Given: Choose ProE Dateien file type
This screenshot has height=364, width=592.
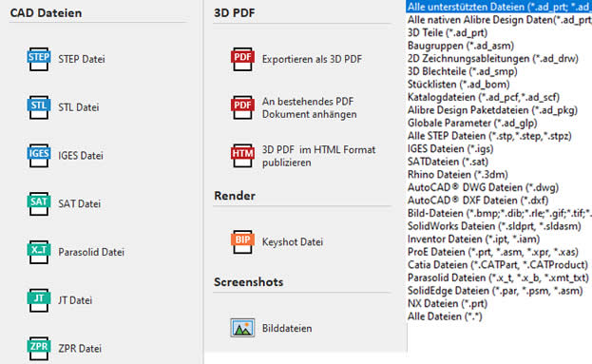Looking at the screenshot, I should (493, 252).
